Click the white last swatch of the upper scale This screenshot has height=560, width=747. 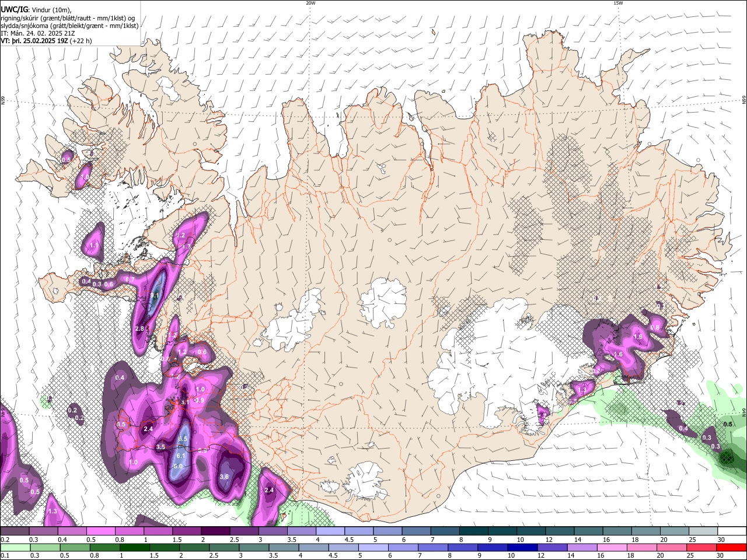(x=731, y=531)
